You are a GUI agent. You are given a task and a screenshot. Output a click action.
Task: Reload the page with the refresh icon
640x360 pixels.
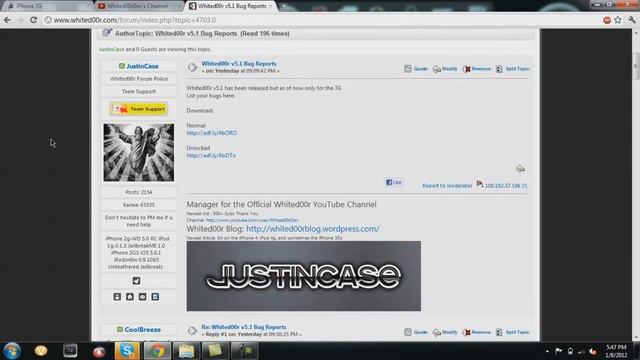click(33, 20)
